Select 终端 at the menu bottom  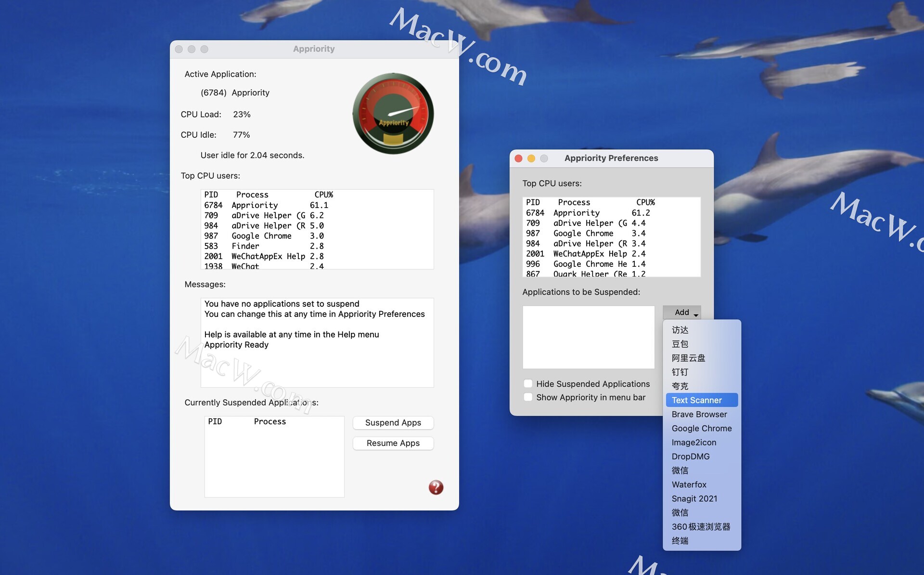pyautogui.click(x=702, y=541)
